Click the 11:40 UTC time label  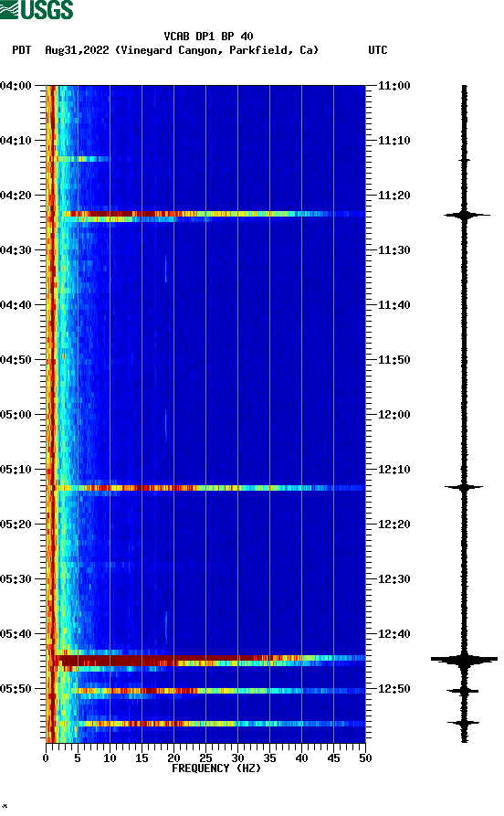click(394, 305)
